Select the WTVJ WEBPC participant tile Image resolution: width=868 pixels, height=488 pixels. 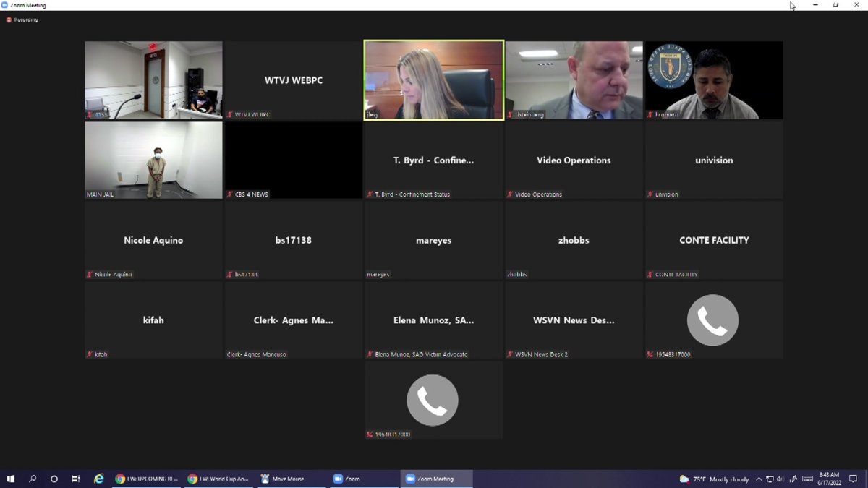293,80
